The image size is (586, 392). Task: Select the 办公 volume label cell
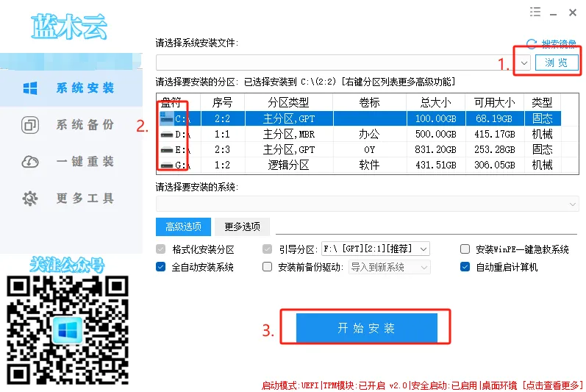(x=369, y=134)
